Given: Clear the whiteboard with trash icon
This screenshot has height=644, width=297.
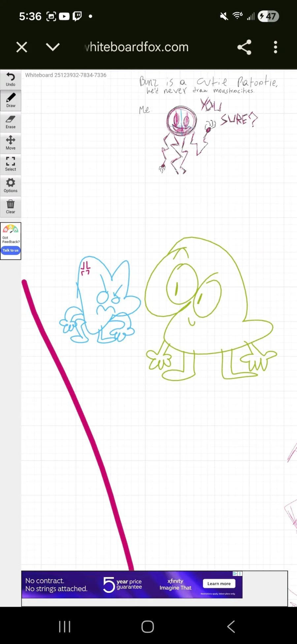Looking at the screenshot, I should pyautogui.click(x=11, y=207).
